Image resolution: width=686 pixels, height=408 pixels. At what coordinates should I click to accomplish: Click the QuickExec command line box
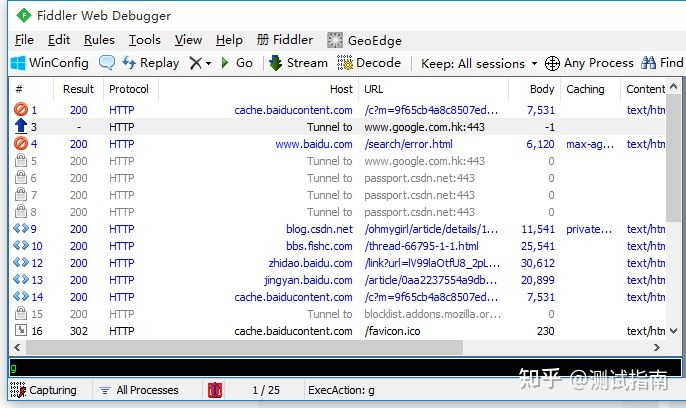point(345,368)
